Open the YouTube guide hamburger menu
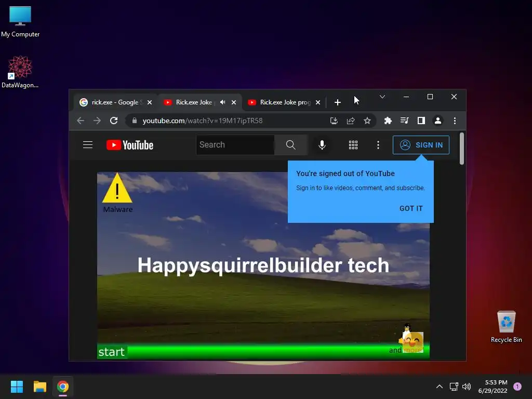 click(x=88, y=145)
